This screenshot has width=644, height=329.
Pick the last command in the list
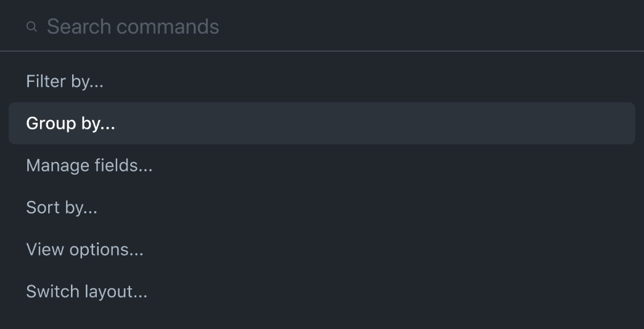(x=86, y=291)
